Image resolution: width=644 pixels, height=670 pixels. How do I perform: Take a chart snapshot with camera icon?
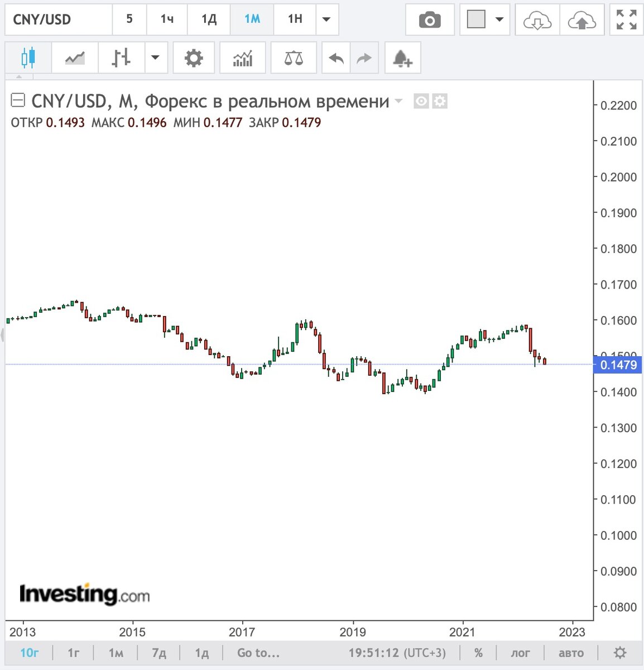point(430,20)
